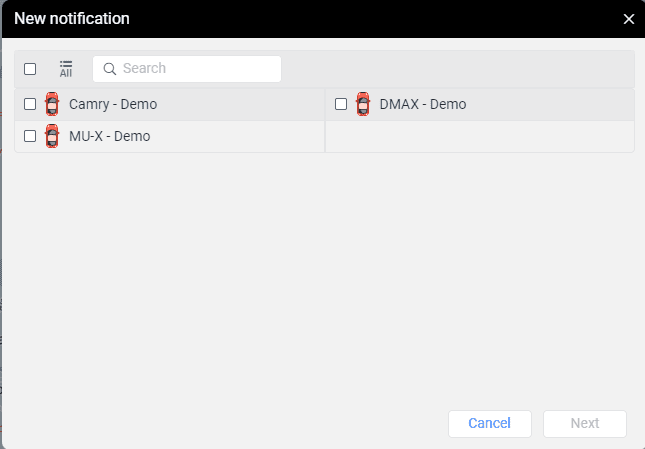
Task: Click the Next button
Action: [x=584, y=423]
